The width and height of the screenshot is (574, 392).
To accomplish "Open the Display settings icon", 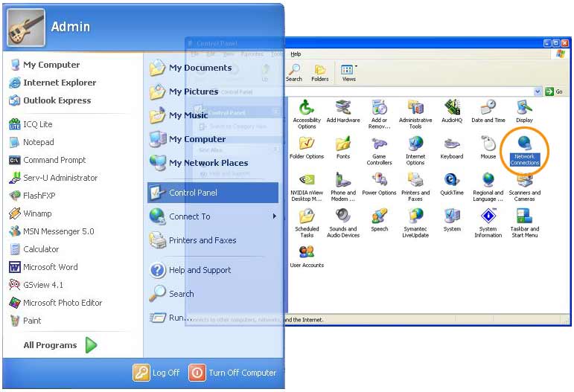I will [524, 111].
